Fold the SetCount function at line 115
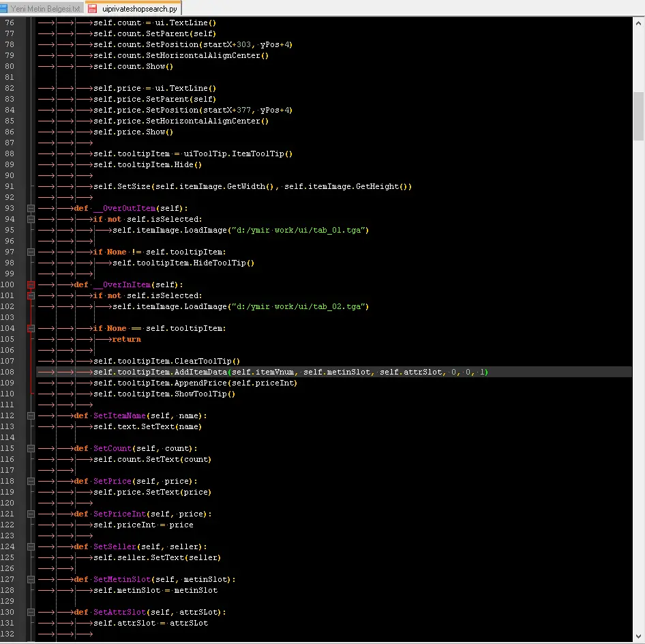Screen dimensions: 645x644 coord(31,448)
